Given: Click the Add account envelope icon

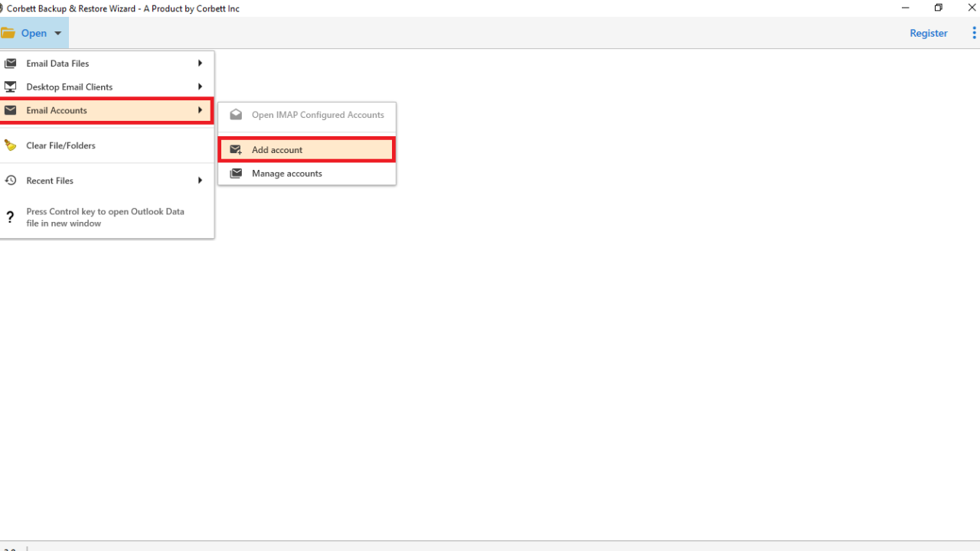Looking at the screenshot, I should click(235, 149).
